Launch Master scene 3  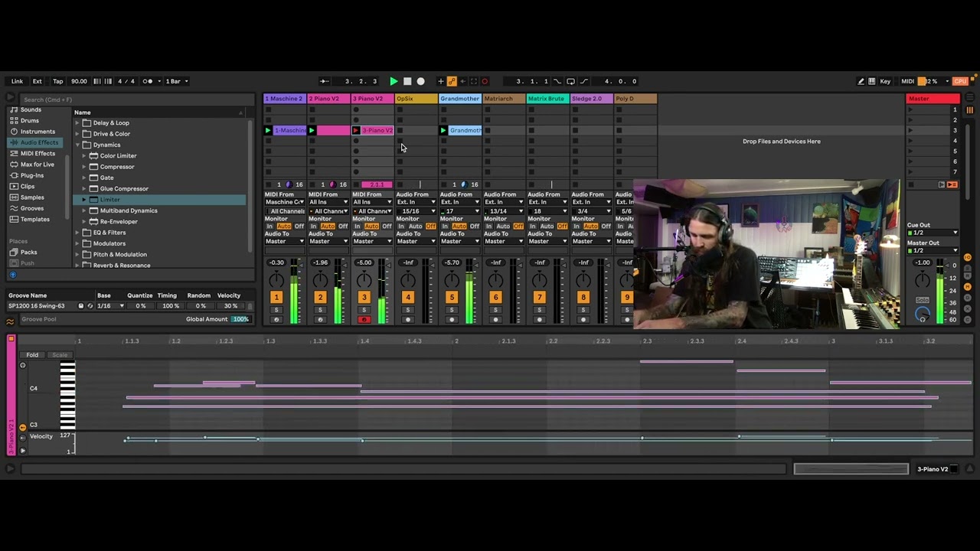(910, 131)
